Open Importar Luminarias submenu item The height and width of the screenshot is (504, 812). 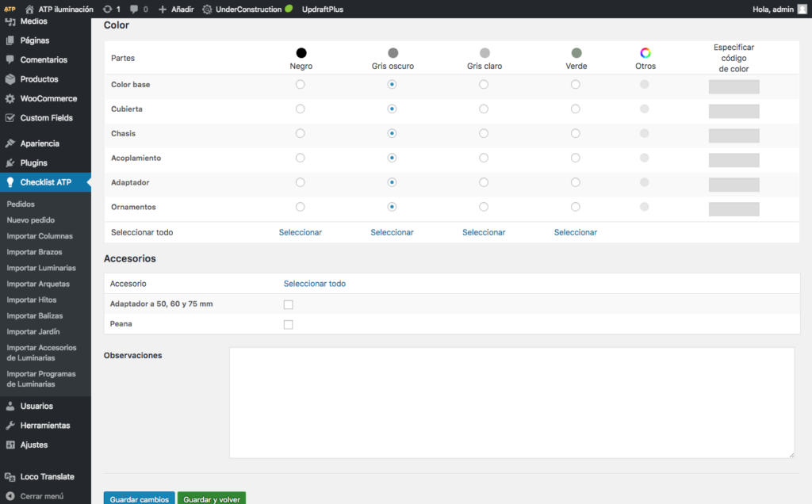41,268
